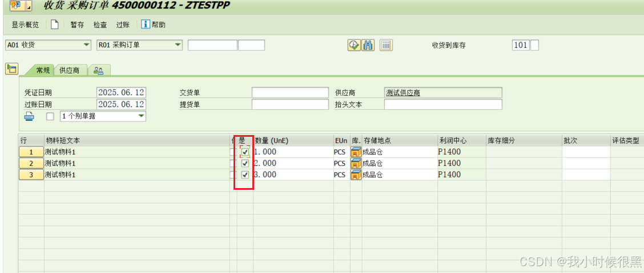Click the new document page icon in toolbar
The height and width of the screenshot is (273, 644).
[55, 25]
